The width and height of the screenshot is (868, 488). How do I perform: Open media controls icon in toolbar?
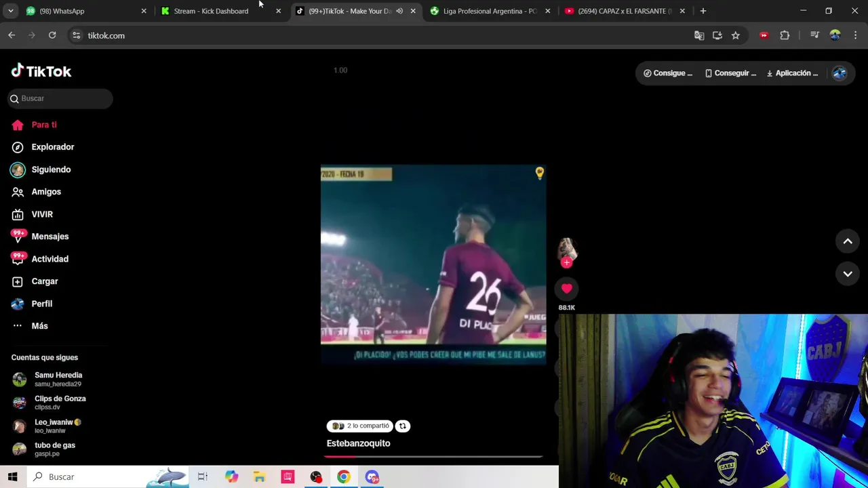click(x=814, y=35)
